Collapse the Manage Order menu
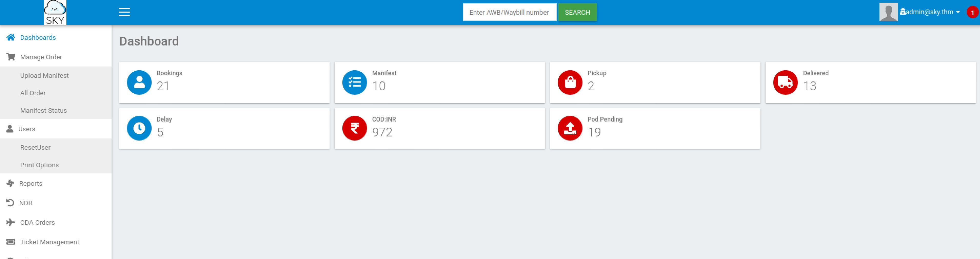The width and height of the screenshot is (980, 259). [x=41, y=57]
